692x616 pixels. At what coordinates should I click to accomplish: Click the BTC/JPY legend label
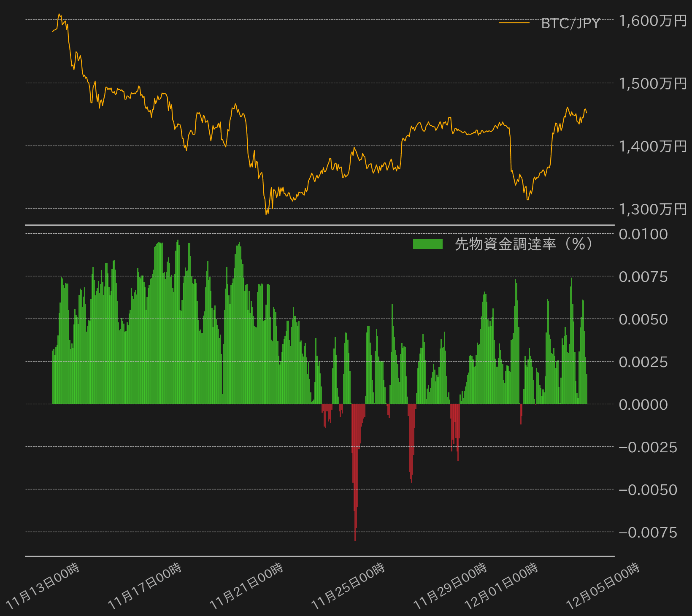pyautogui.click(x=570, y=23)
